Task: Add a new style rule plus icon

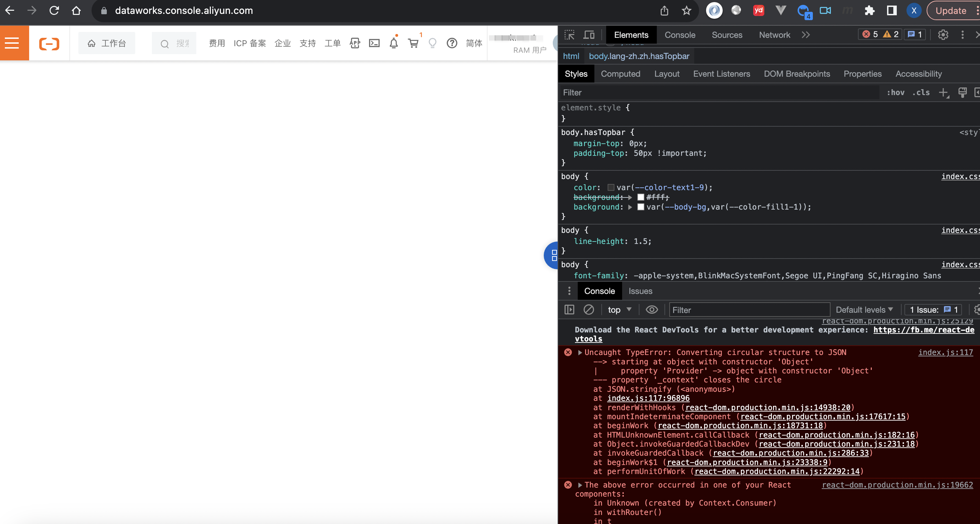Action: pos(944,93)
